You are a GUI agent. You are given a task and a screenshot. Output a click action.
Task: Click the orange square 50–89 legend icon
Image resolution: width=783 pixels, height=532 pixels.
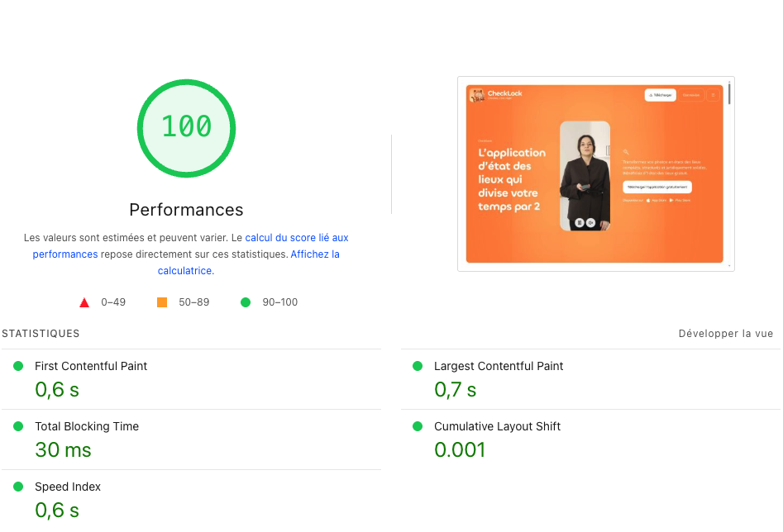pyautogui.click(x=162, y=302)
